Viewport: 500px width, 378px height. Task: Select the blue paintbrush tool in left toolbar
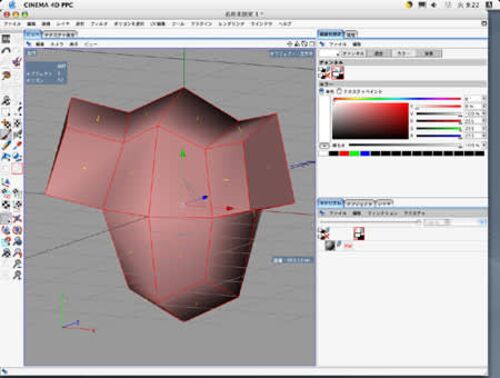[x=6, y=146]
